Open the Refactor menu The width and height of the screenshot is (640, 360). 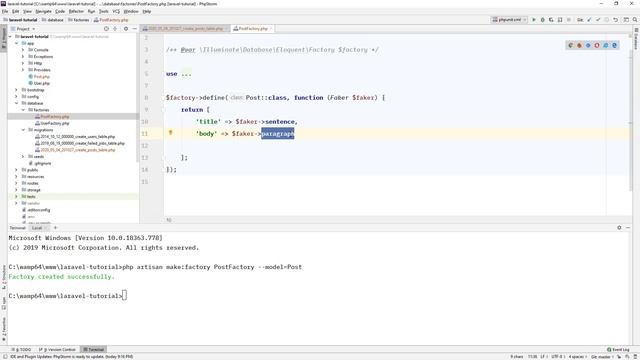76,11
